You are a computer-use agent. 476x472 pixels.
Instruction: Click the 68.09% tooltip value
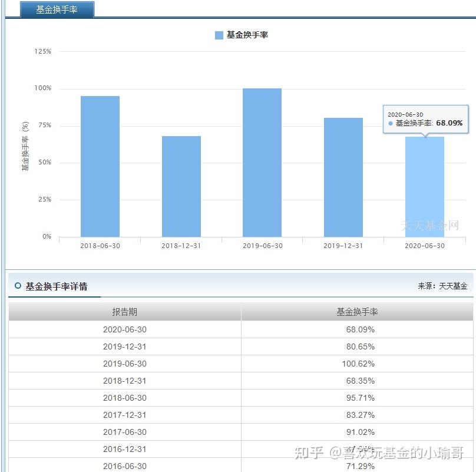449,123
